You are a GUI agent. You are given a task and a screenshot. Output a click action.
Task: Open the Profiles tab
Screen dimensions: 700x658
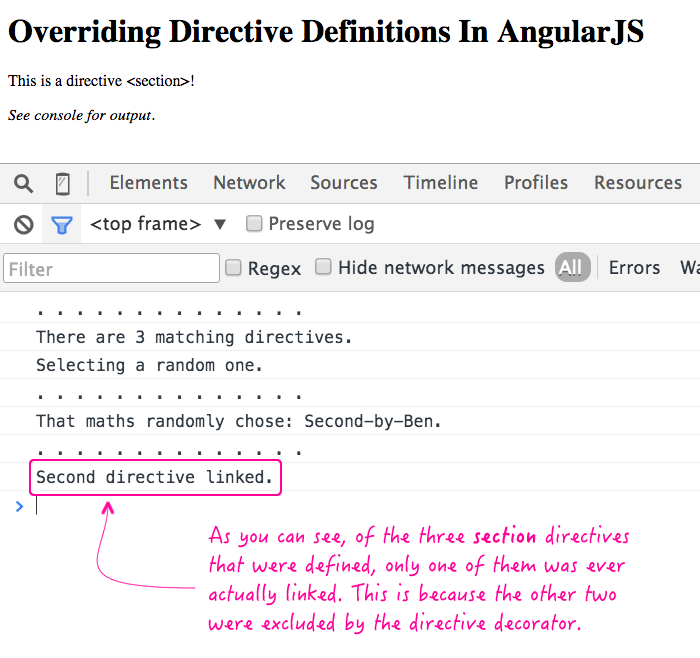536,183
